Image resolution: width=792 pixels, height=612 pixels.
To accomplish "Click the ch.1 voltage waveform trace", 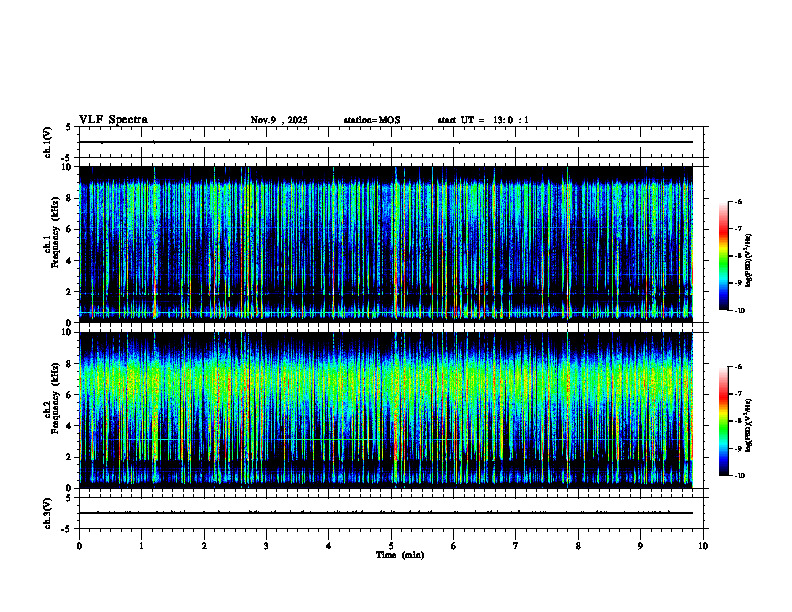I will (386, 142).
